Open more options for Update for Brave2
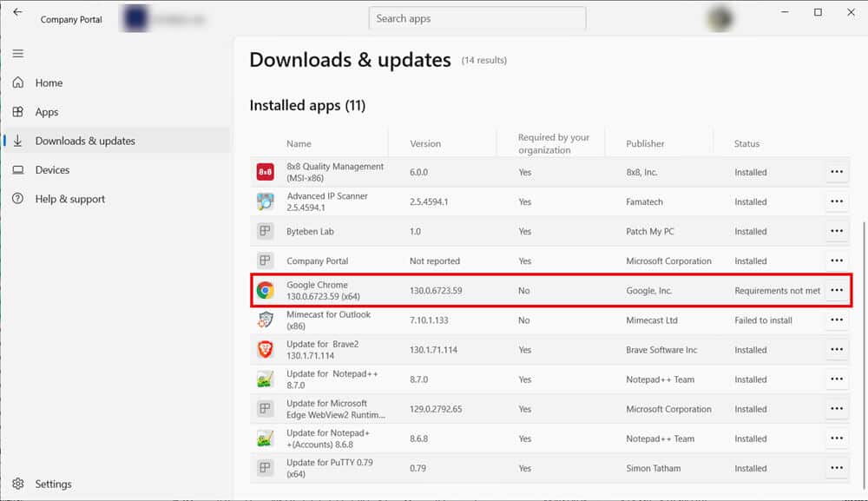The width and height of the screenshot is (868, 501). point(837,349)
